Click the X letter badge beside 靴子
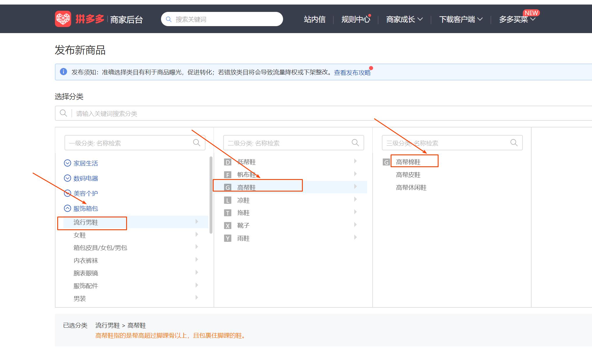592x364 pixels. pos(228,226)
